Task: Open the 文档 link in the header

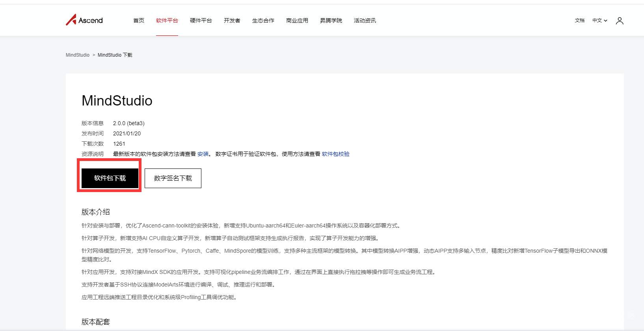Action: pos(580,20)
